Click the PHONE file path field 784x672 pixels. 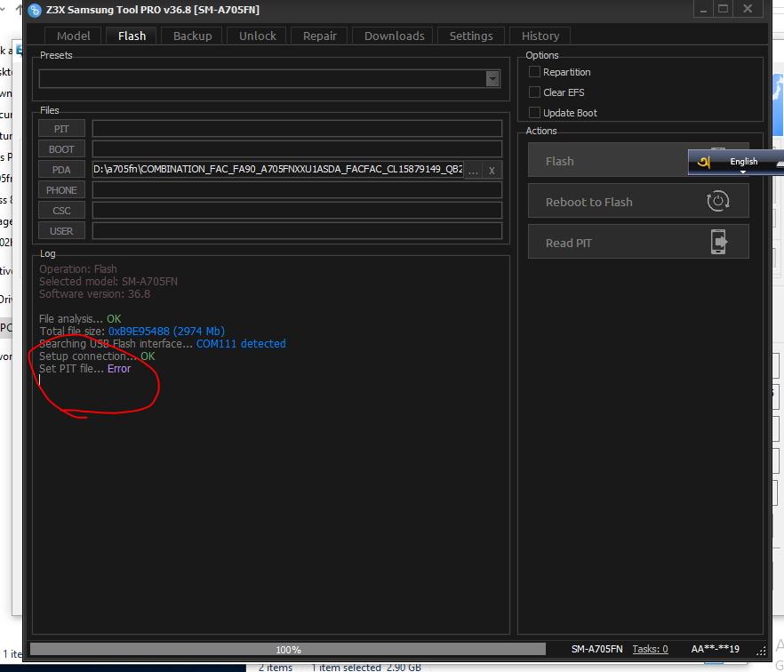tap(297, 190)
